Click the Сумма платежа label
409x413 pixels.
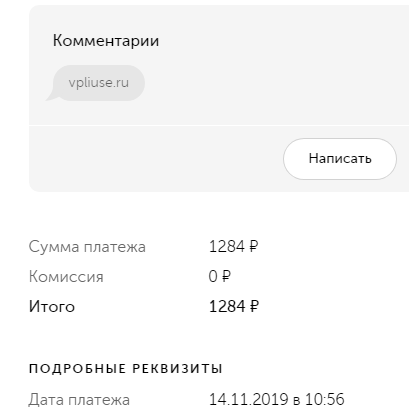tap(87, 247)
